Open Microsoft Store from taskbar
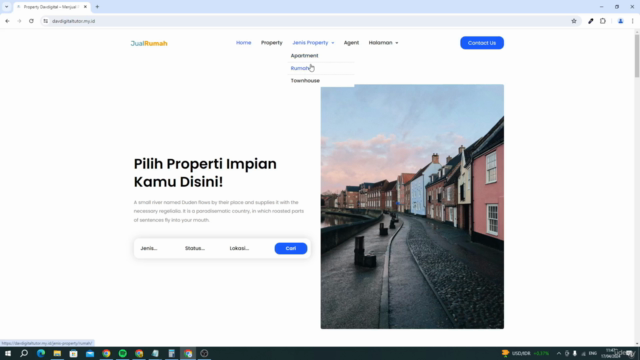The width and height of the screenshot is (640, 360). [73, 353]
